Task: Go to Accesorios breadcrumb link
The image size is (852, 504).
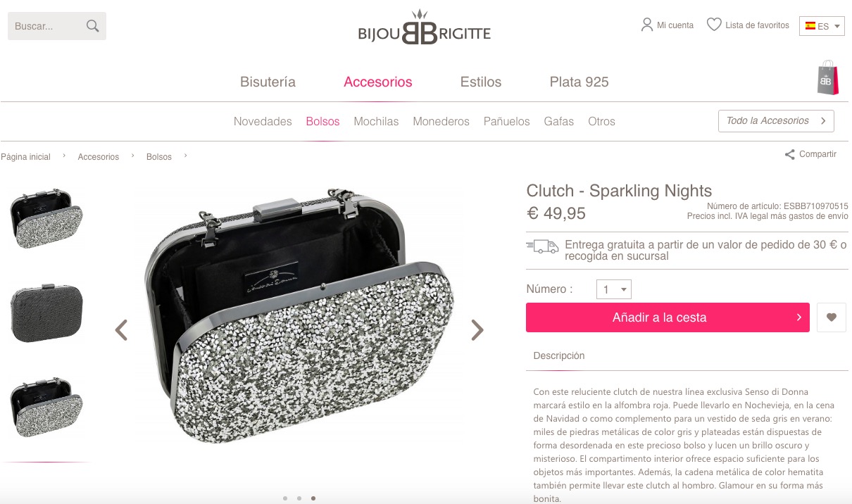Action: pos(98,157)
